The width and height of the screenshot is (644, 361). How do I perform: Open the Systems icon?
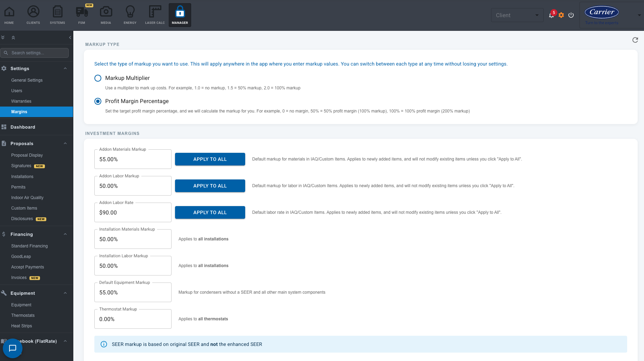coord(58,15)
